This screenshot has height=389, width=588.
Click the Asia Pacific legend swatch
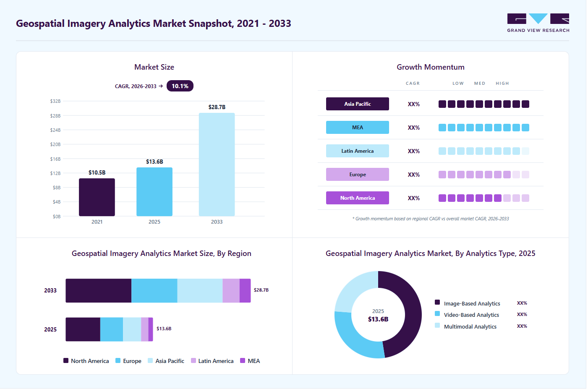click(150, 360)
